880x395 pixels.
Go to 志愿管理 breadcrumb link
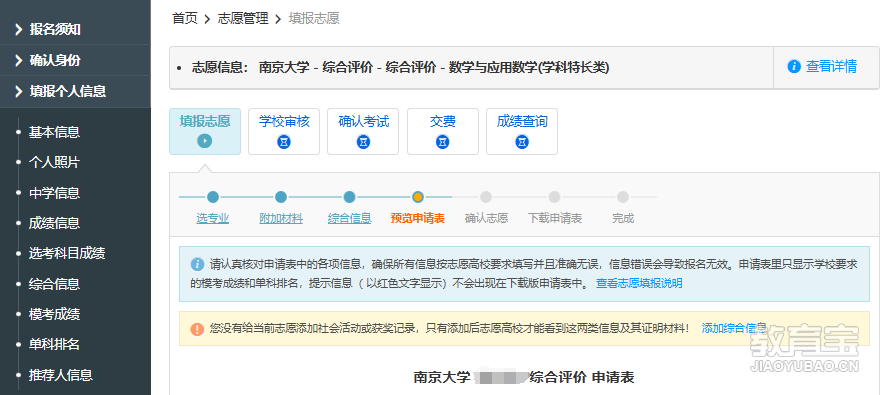tap(243, 19)
